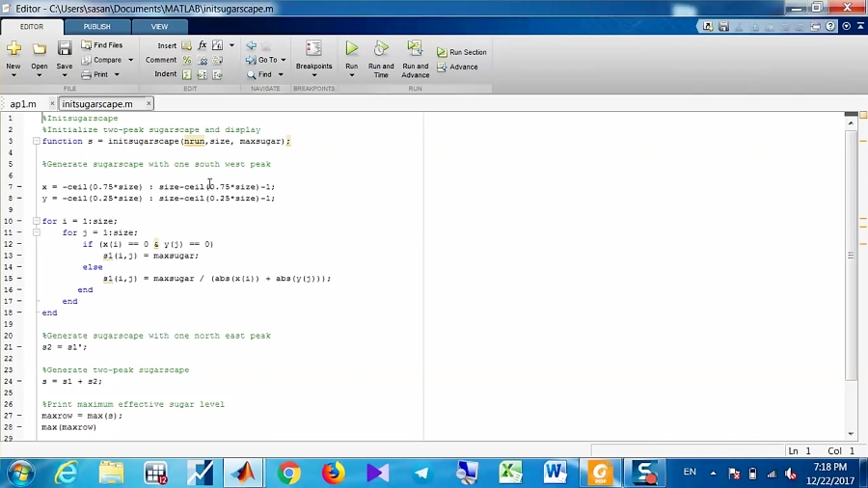Set breakpoint at line 21 dash
Image resolution: width=868 pixels, height=488 pixels.
pyautogui.click(x=19, y=347)
